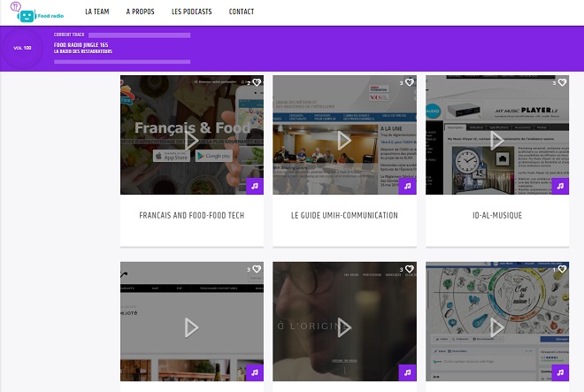Viewport: 584px width, 392px height.
Task: Play the ID-AL-Musique podcast
Action: 497,141
